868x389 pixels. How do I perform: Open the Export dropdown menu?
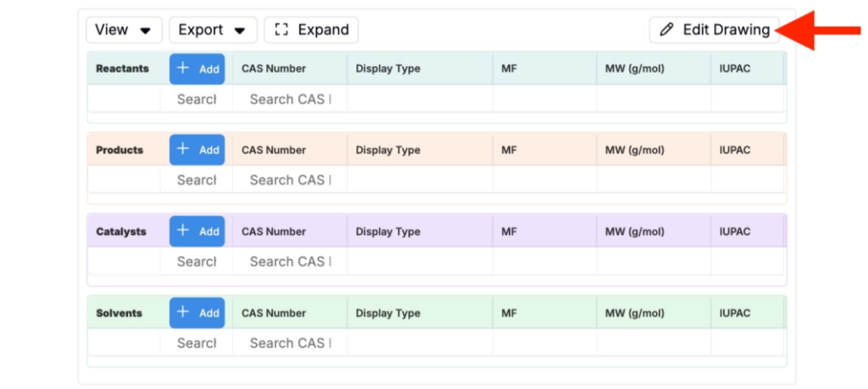[x=213, y=30]
